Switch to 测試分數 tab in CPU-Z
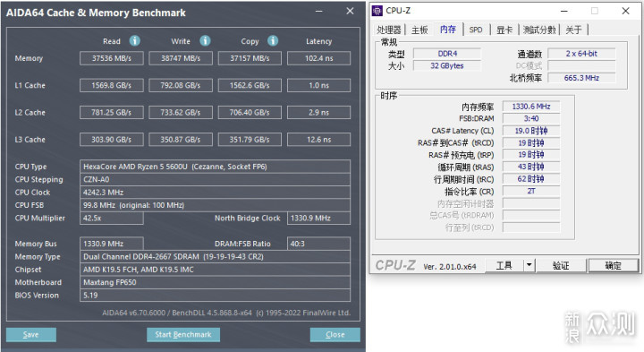The image size is (644, 352). [539, 30]
